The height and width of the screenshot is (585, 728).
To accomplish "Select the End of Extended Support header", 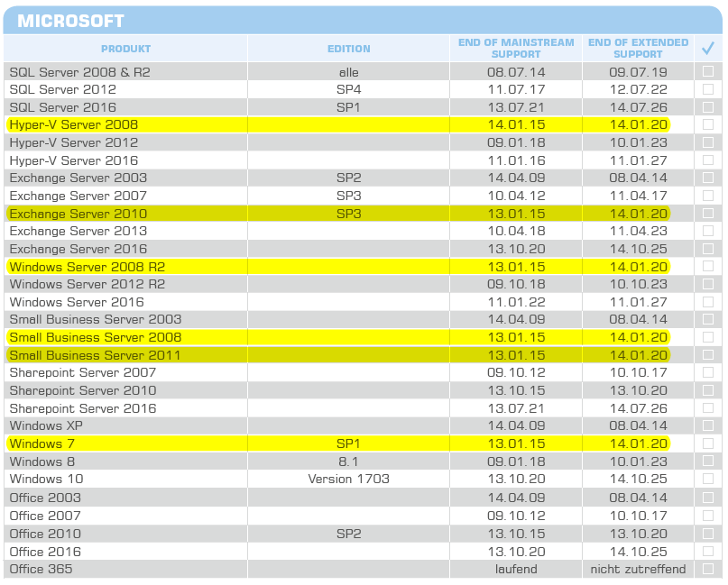I will point(638,49).
